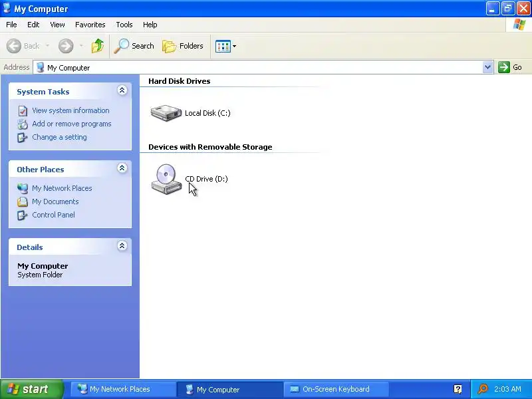532x399 pixels.
Task: Minimize the My Computer window
Action: (x=492, y=9)
